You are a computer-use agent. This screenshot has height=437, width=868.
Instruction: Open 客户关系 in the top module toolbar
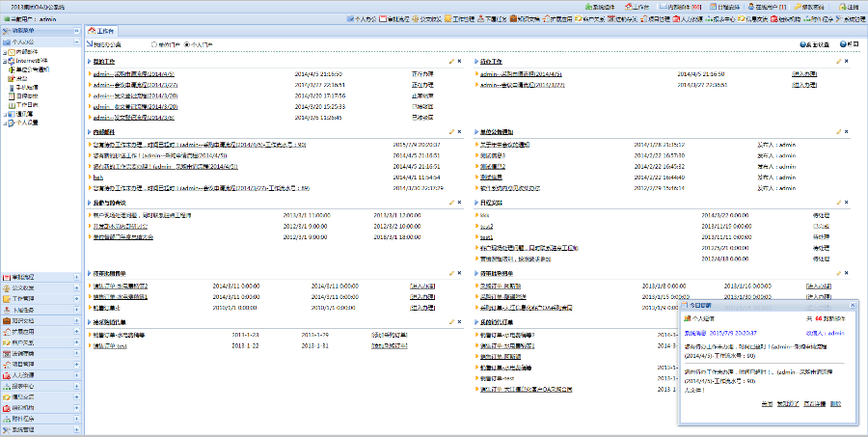tap(589, 19)
